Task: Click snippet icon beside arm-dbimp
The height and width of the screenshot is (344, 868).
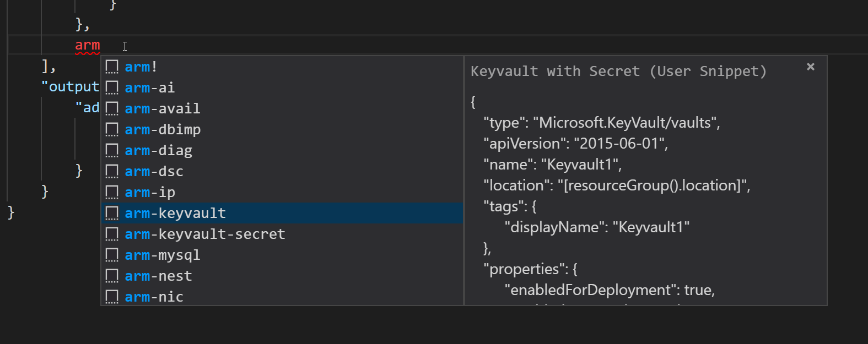Action: tap(112, 130)
